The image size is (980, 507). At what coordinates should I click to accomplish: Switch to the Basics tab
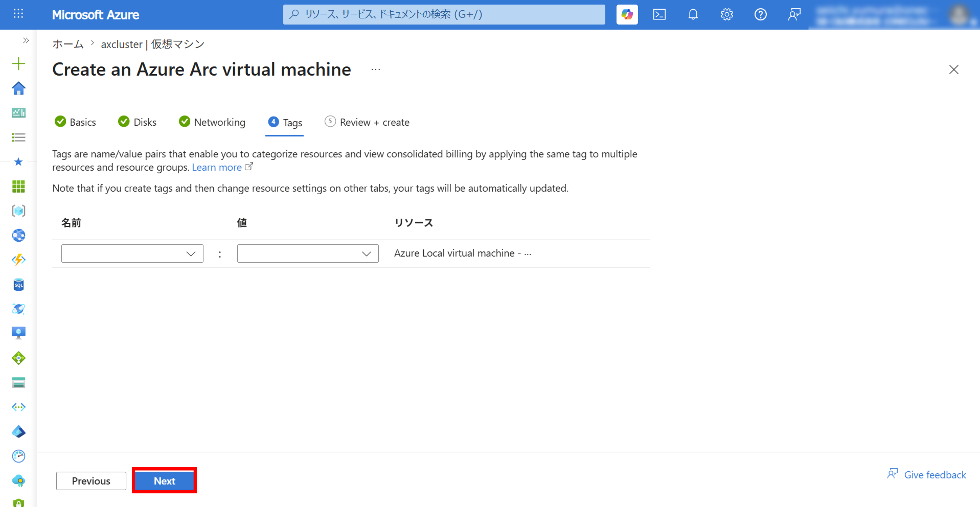click(75, 122)
